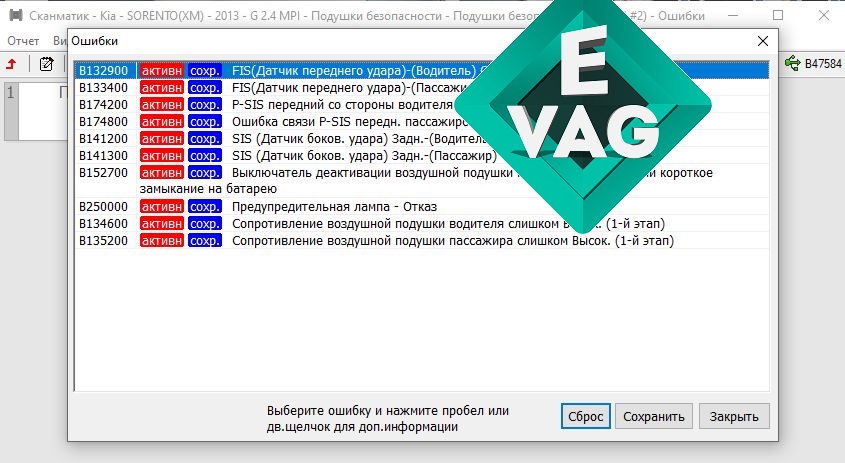
Task: Click the B47584 adapter label
Action: tap(823, 64)
